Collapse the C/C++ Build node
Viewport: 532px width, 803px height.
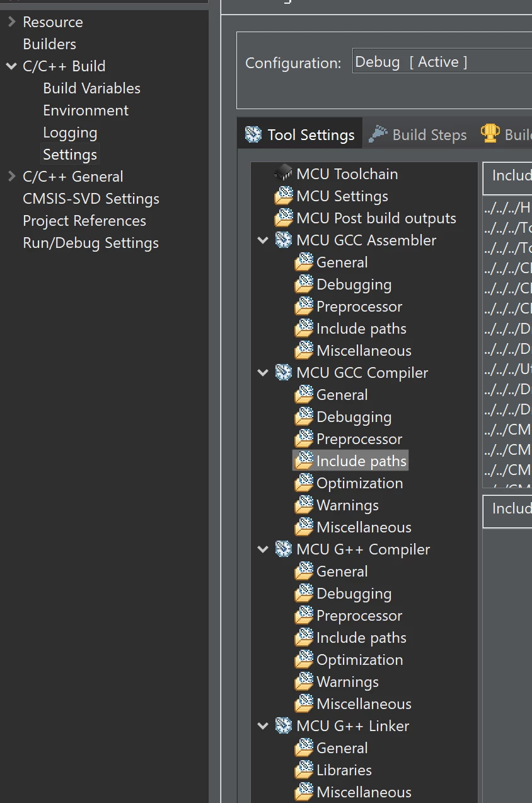tap(11, 66)
